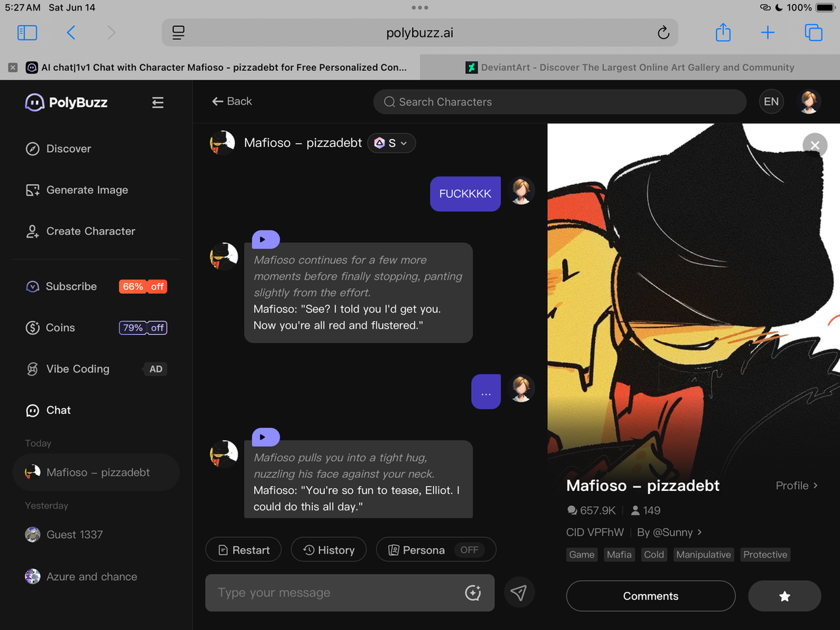Toggle Persona OFF switch

click(469, 550)
